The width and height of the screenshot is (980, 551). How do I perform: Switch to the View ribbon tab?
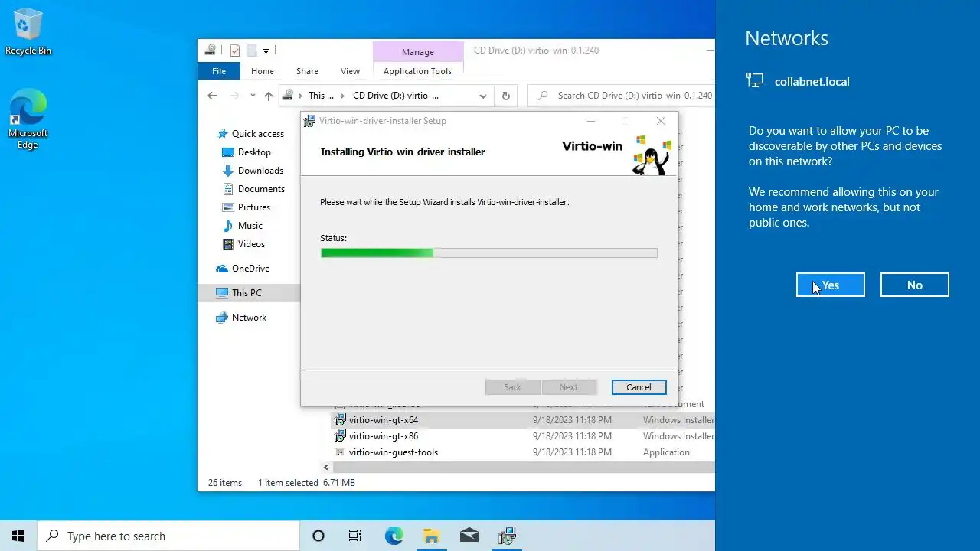[x=350, y=71]
